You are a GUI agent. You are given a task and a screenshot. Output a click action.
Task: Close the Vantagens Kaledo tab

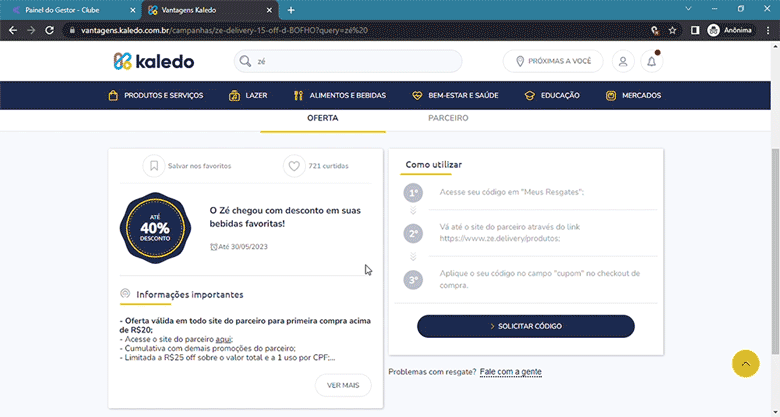pos(269,10)
